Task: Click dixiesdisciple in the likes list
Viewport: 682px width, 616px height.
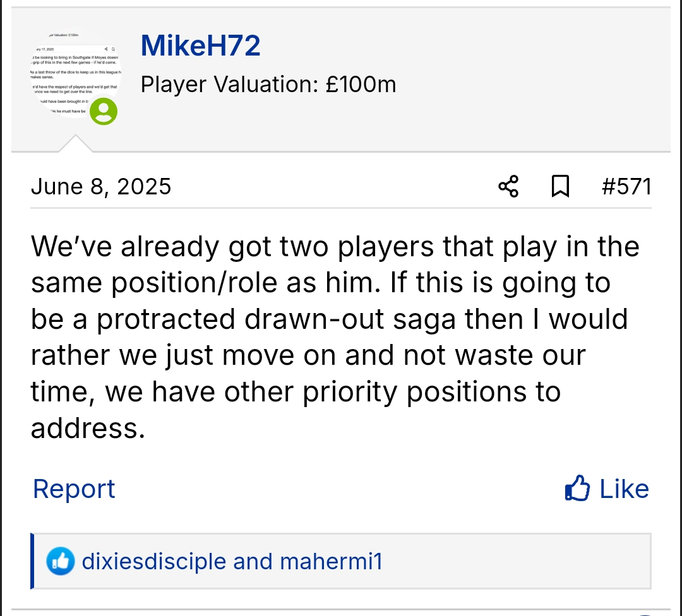Action: click(x=154, y=561)
